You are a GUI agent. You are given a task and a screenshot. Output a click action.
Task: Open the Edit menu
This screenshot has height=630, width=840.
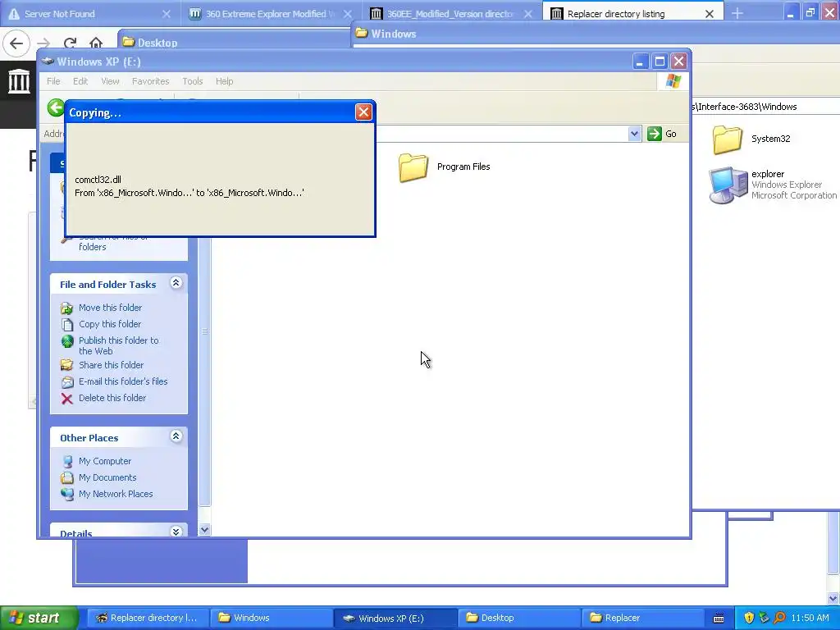80,81
